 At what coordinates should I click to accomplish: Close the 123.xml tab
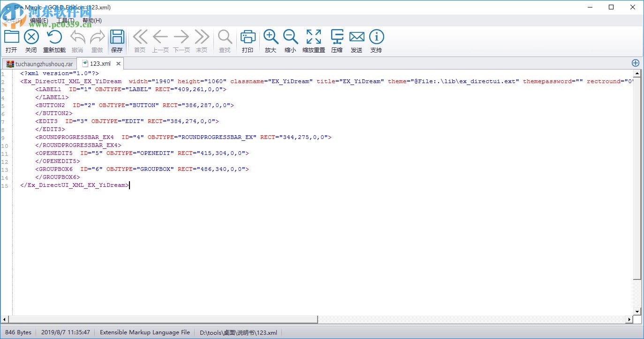pyautogui.click(x=119, y=63)
